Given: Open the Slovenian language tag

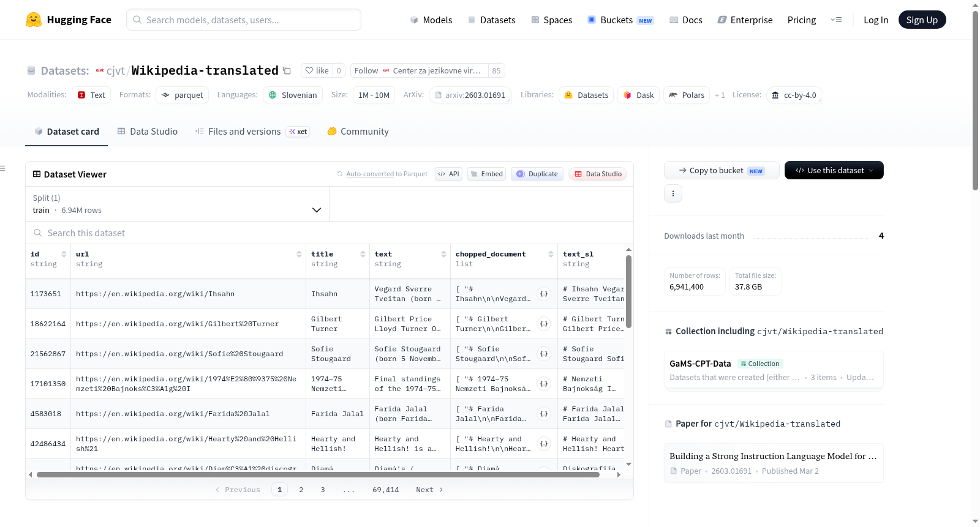Looking at the screenshot, I should (x=293, y=95).
